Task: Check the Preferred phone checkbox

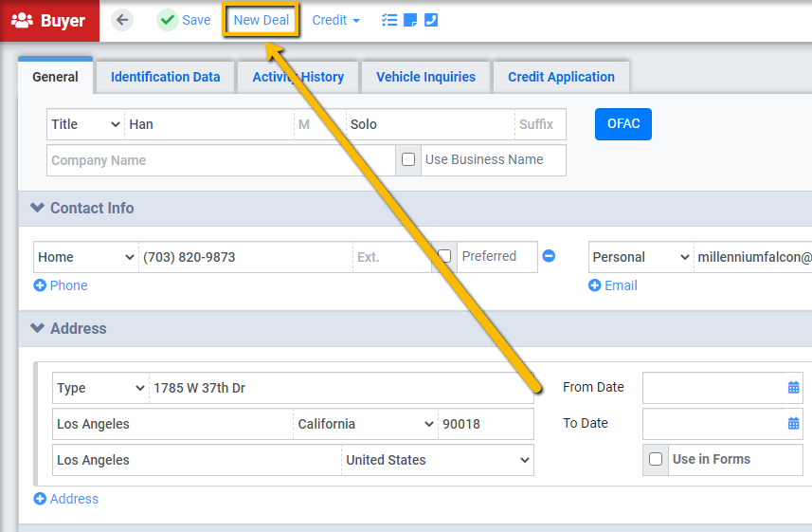Action: point(444,256)
